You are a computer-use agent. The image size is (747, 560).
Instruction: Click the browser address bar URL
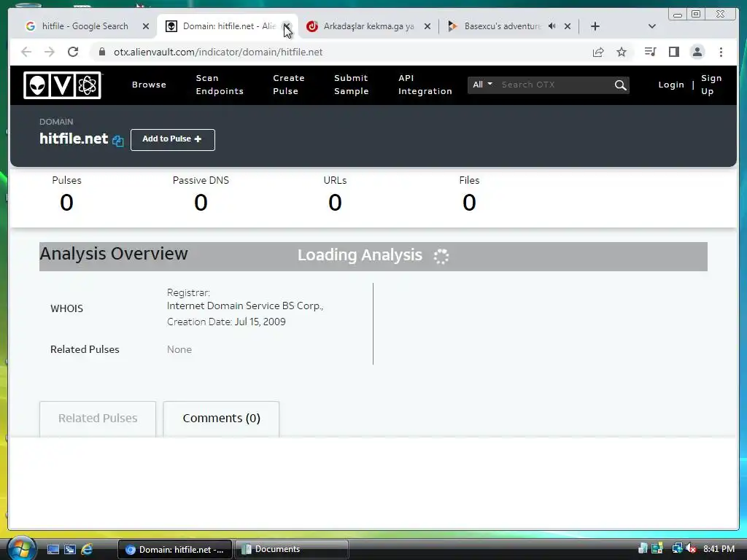pos(218,52)
